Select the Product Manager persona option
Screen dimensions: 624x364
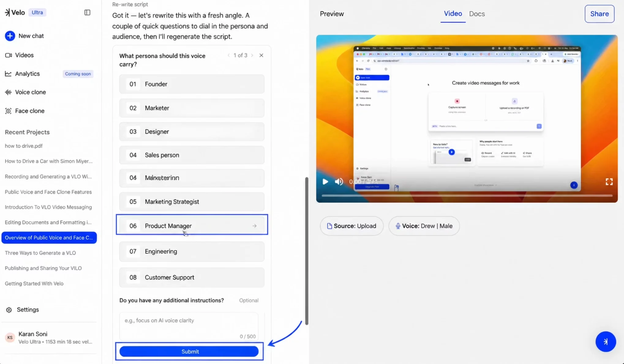[192, 226]
